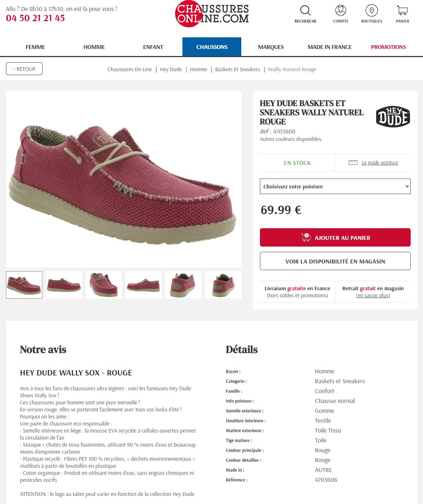Open the Compte account icon
The height and width of the screenshot is (504, 423).
(x=341, y=11)
